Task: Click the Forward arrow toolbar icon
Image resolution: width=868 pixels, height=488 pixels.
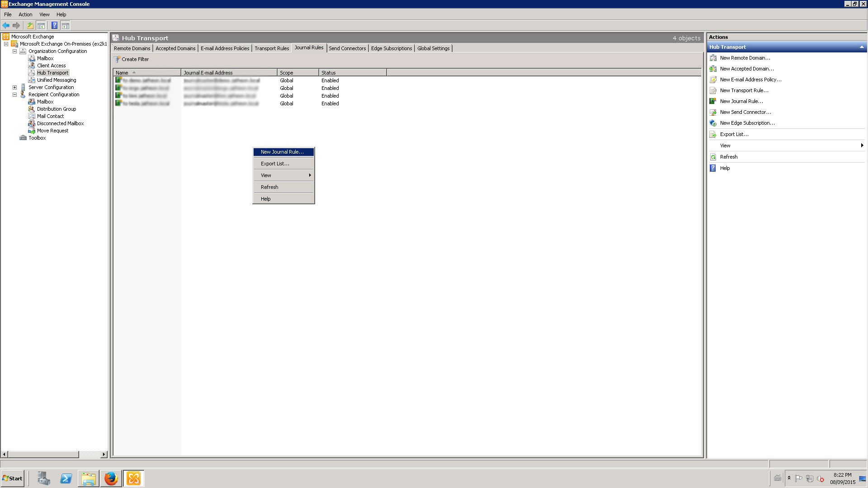Action: 16,26
